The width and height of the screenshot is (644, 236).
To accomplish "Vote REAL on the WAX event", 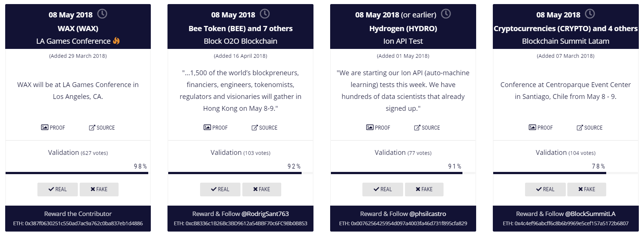I will [x=57, y=189].
